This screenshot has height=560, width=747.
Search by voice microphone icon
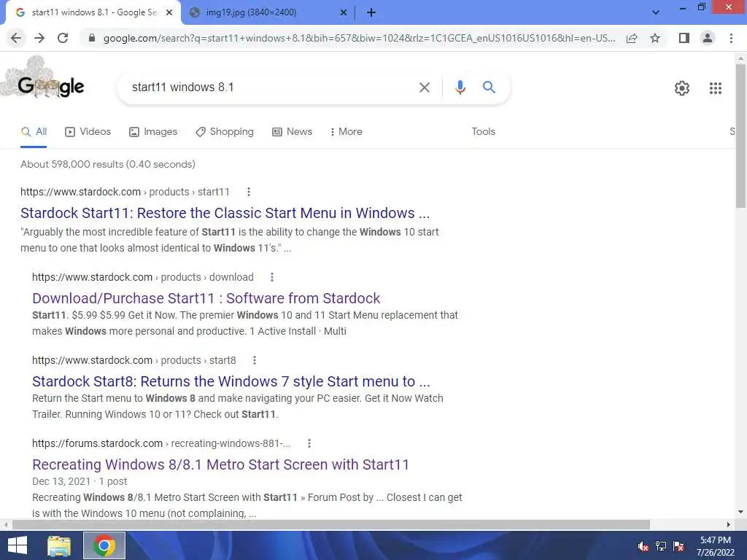pyautogui.click(x=460, y=87)
